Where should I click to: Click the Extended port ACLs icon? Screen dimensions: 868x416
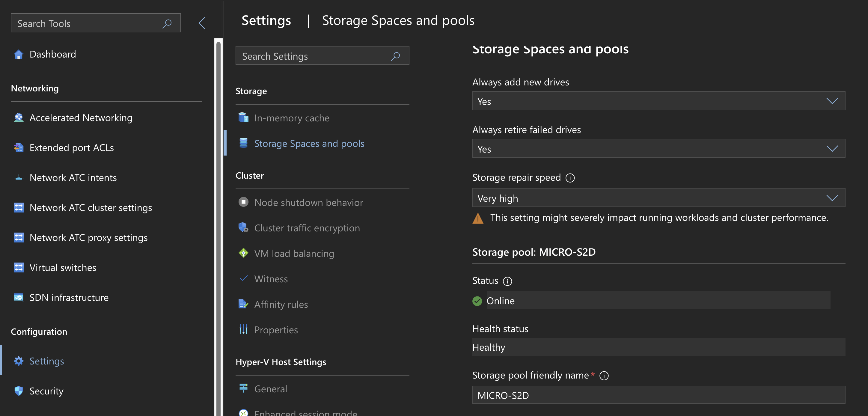[x=19, y=147]
